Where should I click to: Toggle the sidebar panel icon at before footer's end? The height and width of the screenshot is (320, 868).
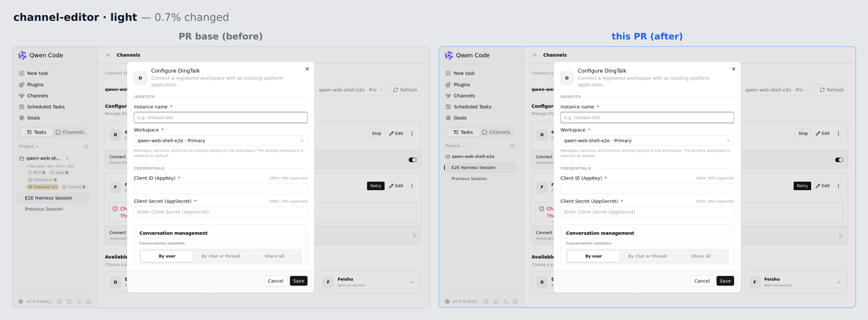pos(89,301)
